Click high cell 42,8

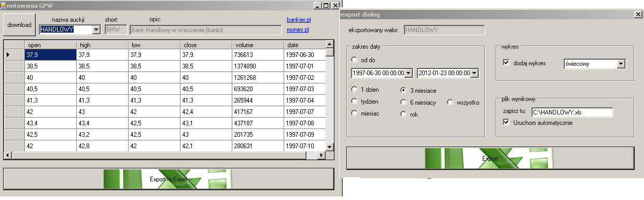click(x=102, y=146)
